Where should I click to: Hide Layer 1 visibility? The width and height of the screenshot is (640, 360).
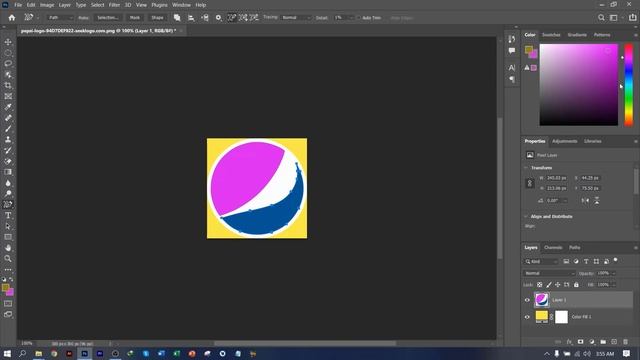pyautogui.click(x=527, y=300)
